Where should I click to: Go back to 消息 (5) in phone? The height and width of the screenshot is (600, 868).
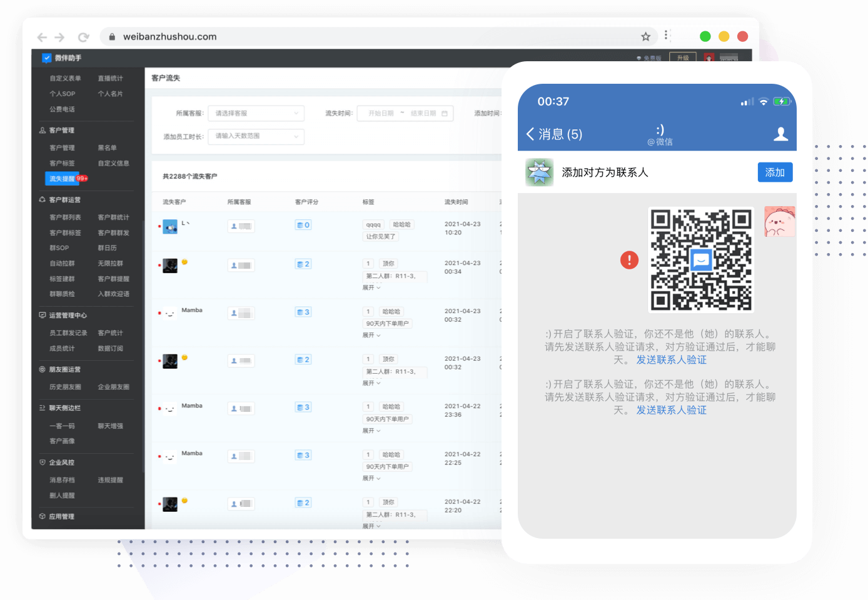coord(554,134)
